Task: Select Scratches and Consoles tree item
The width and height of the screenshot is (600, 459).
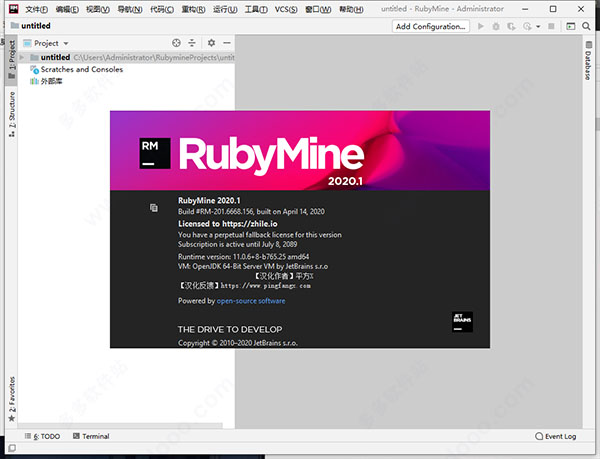Action: [x=77, y=69]
